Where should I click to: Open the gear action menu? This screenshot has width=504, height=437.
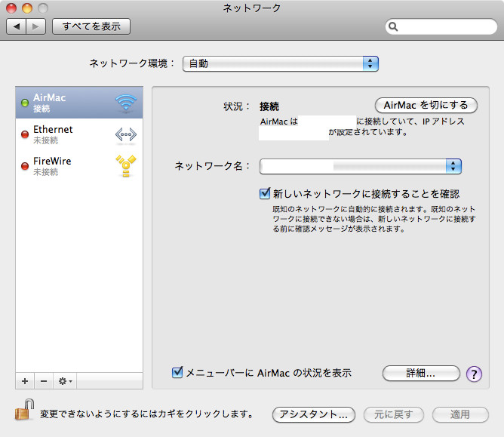pos(65,381)
